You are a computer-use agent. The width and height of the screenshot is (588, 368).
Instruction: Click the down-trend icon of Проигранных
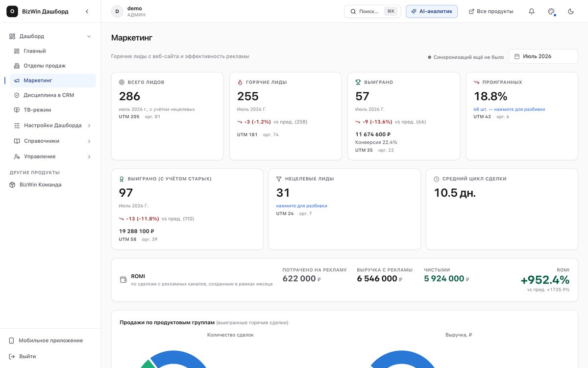[x=476, y=82]
